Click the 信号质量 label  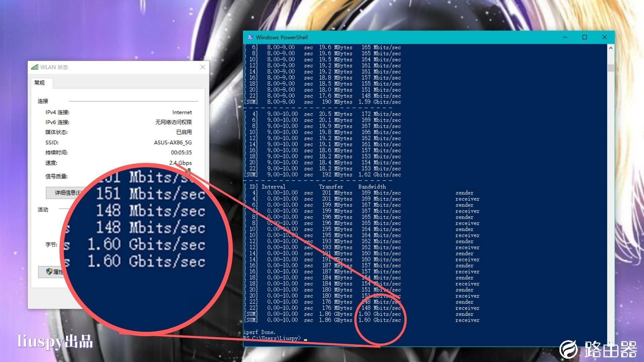pos(56,176)
